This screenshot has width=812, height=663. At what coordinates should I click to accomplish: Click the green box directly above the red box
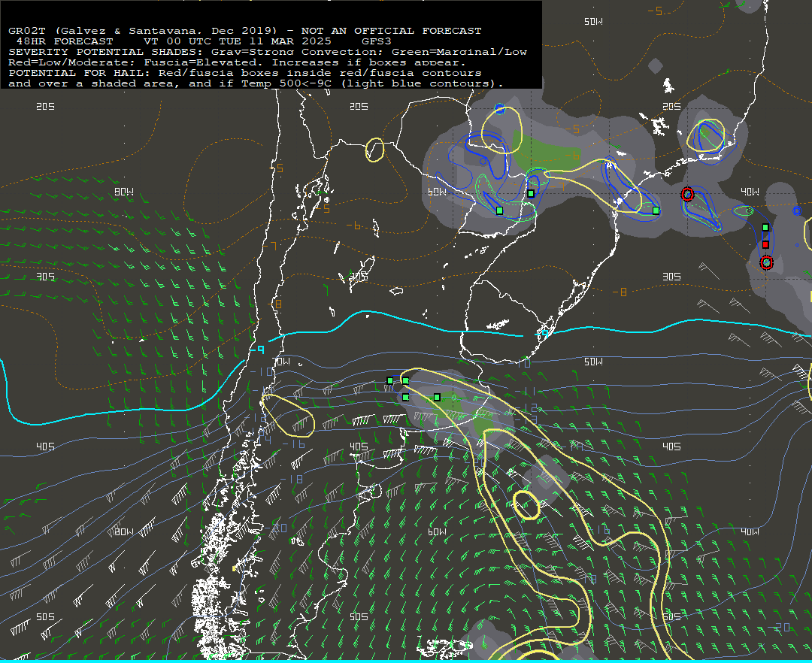pyautogui.click(x=765, y=227)
